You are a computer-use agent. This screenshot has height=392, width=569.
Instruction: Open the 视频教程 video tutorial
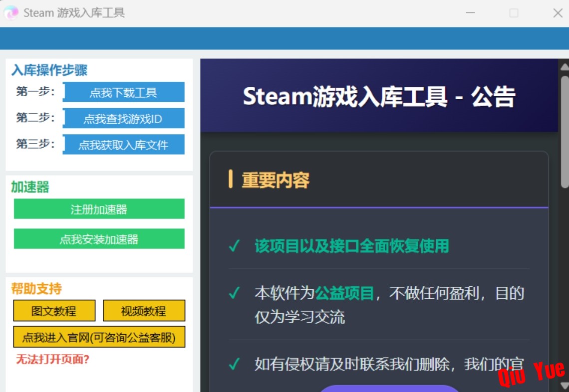click(x=144, y=310)
